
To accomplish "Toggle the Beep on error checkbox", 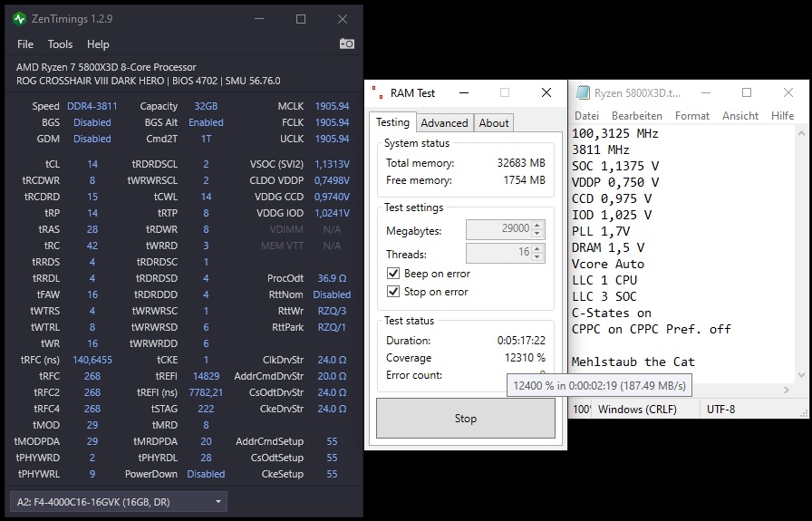I will (393, 274).
